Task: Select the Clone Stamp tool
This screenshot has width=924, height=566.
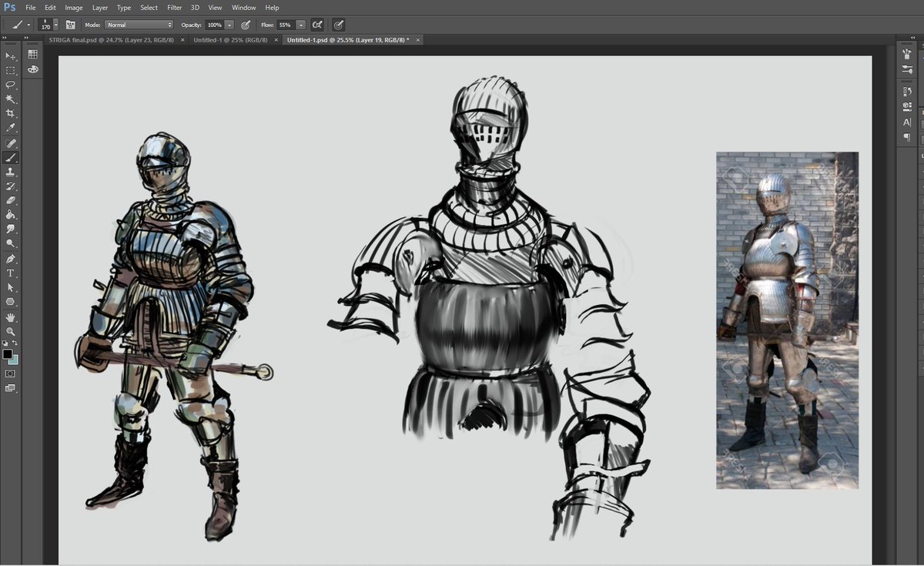Action: tap(11, 172)
